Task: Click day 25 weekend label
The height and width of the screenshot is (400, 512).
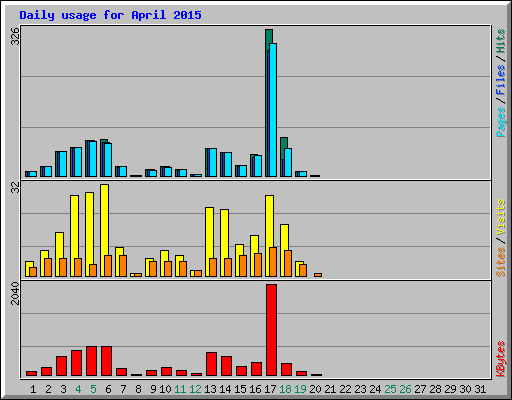Action: [x=390, y=389]
